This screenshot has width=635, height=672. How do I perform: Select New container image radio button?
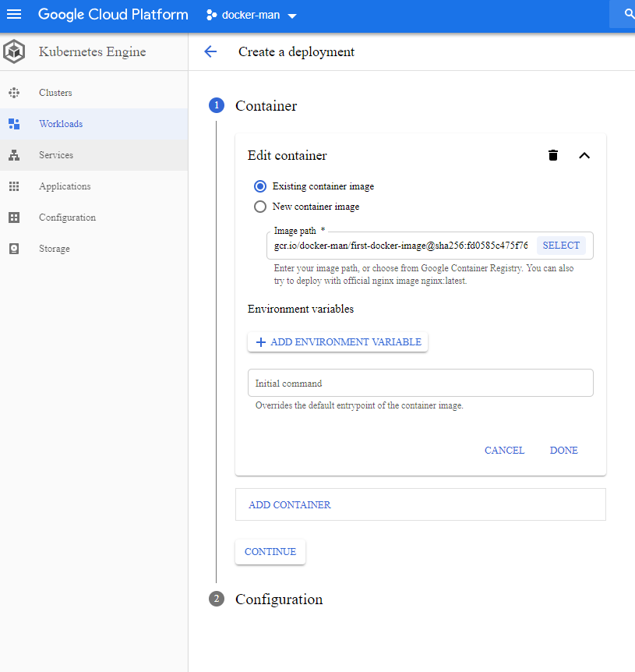260,207
